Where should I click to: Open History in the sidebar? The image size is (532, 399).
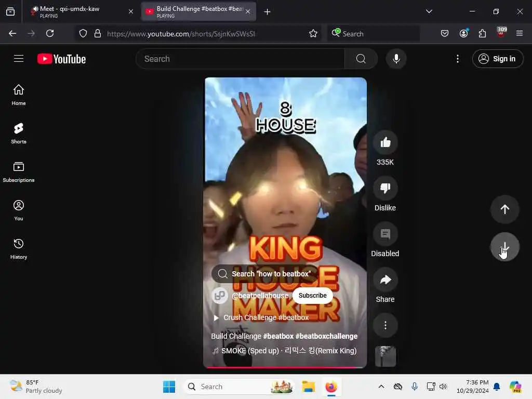tap(19, 249)
